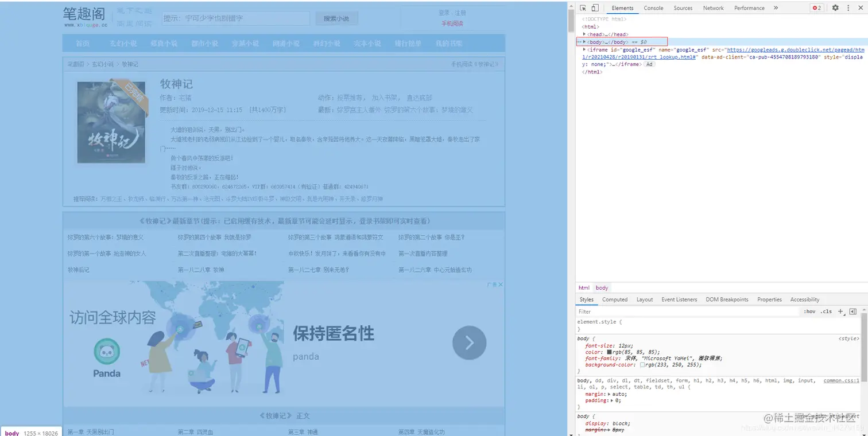Select the inspect element picker tool
Viewport: 868px width, 436px height.
point(582,7)
